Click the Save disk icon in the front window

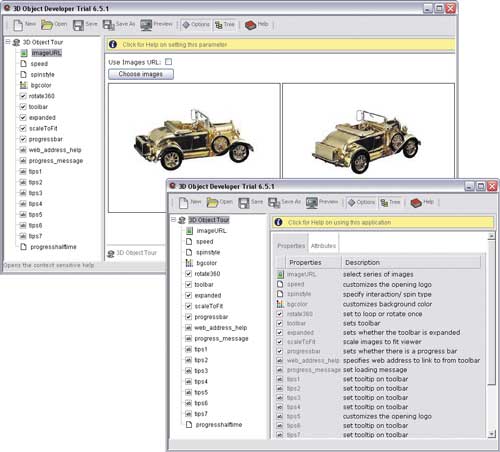point(244,203)
